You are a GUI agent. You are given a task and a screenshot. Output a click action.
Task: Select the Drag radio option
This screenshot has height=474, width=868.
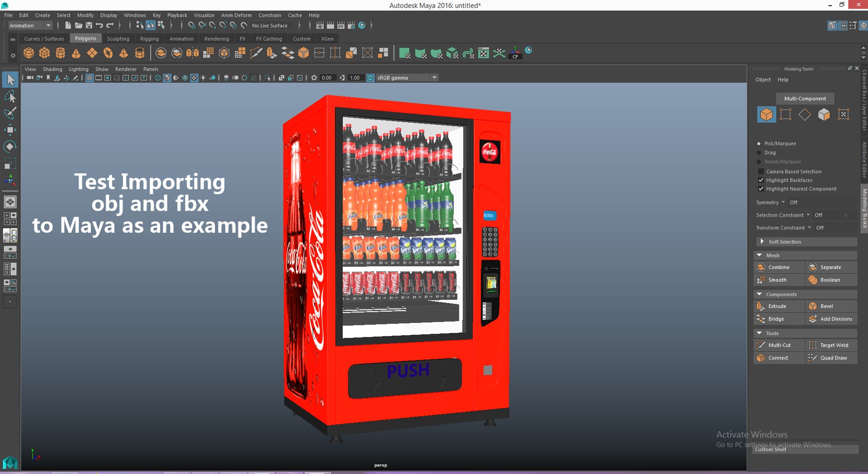pyautogui.click(x=759, y=152)
